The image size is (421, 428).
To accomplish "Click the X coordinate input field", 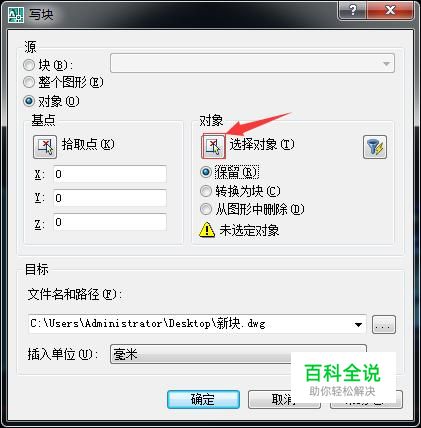I will [x=110, y=174].
